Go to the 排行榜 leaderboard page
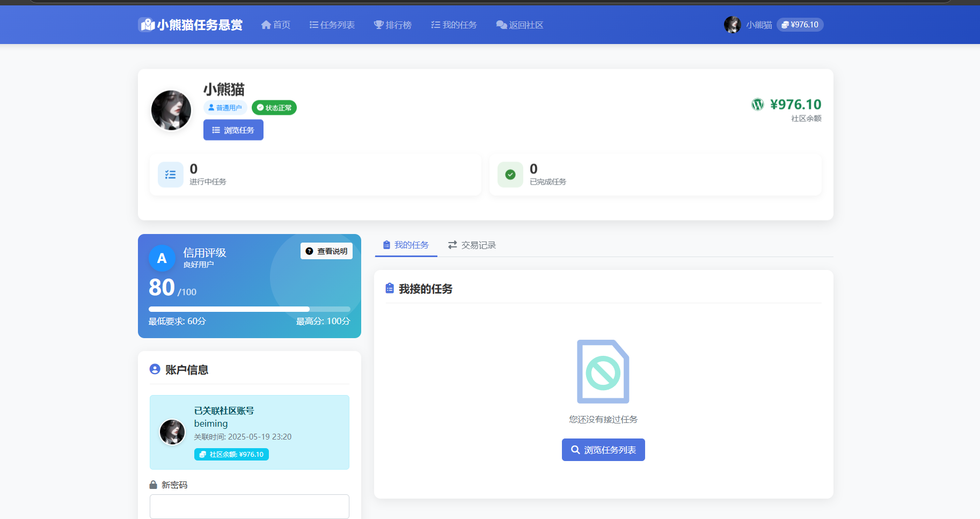980x519 pixels. pyautogui.click(x=393, y=25)
